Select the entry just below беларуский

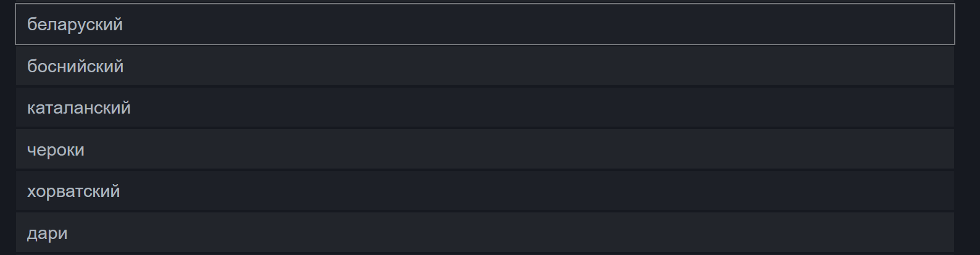coord(75,66)
